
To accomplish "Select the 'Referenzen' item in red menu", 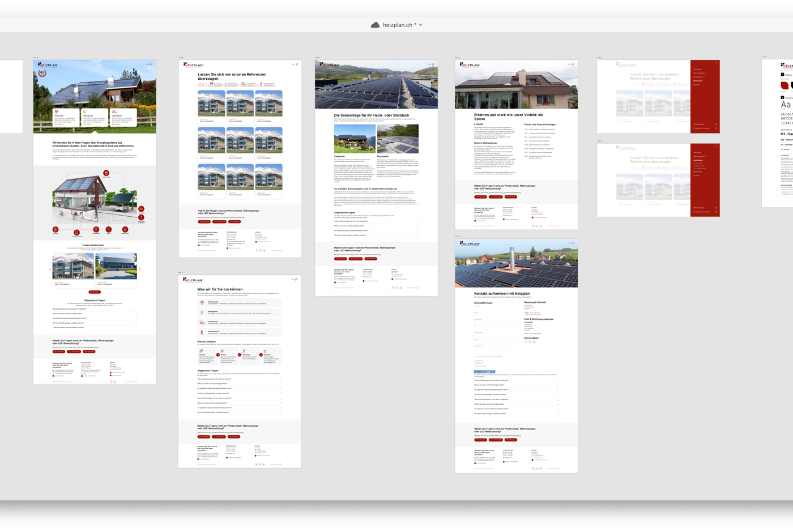I will tap(698, 81).
